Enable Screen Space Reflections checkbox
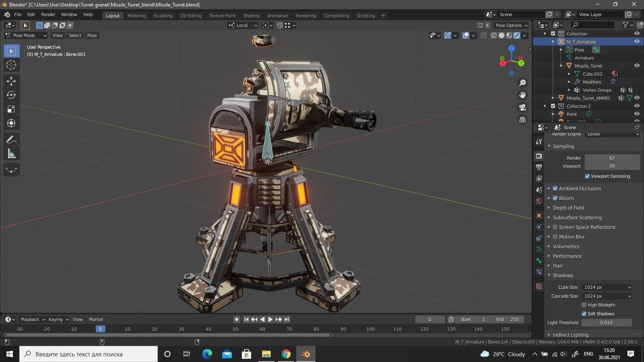This screenshot has height=362, width=644. 555,227
